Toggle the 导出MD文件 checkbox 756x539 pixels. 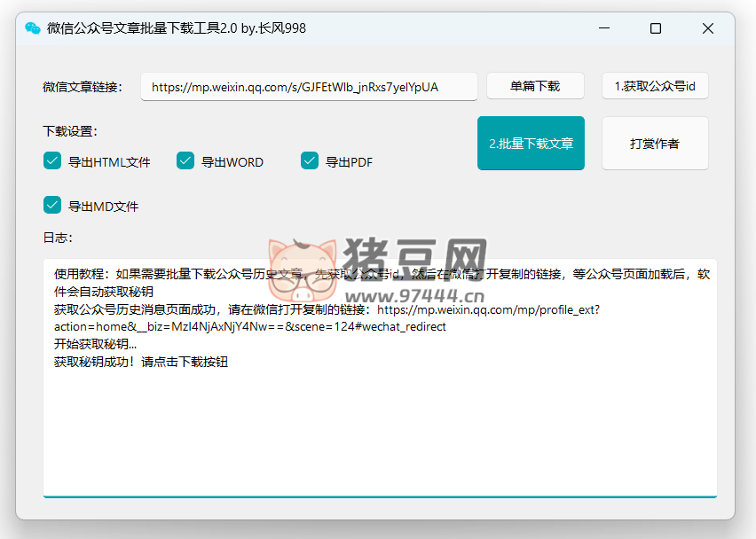point(52,206)
